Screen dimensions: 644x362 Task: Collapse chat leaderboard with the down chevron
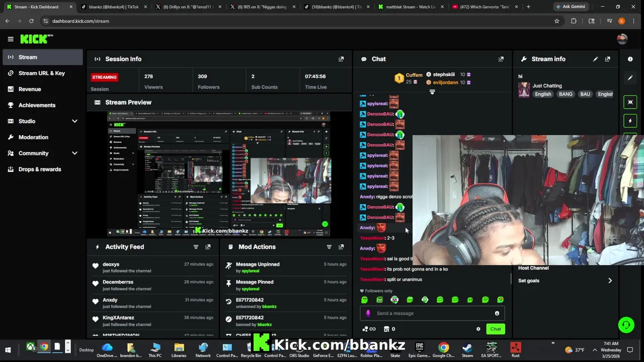[x=432, y=92]
